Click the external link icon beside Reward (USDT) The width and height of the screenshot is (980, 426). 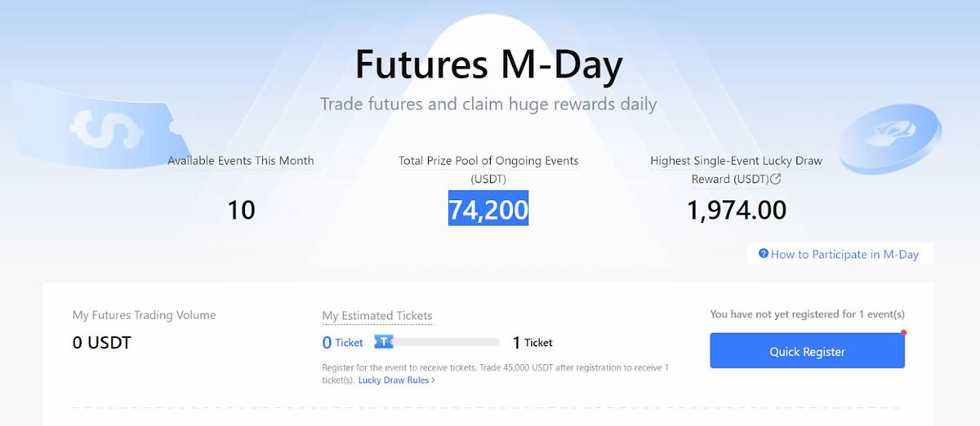(776, 179)
